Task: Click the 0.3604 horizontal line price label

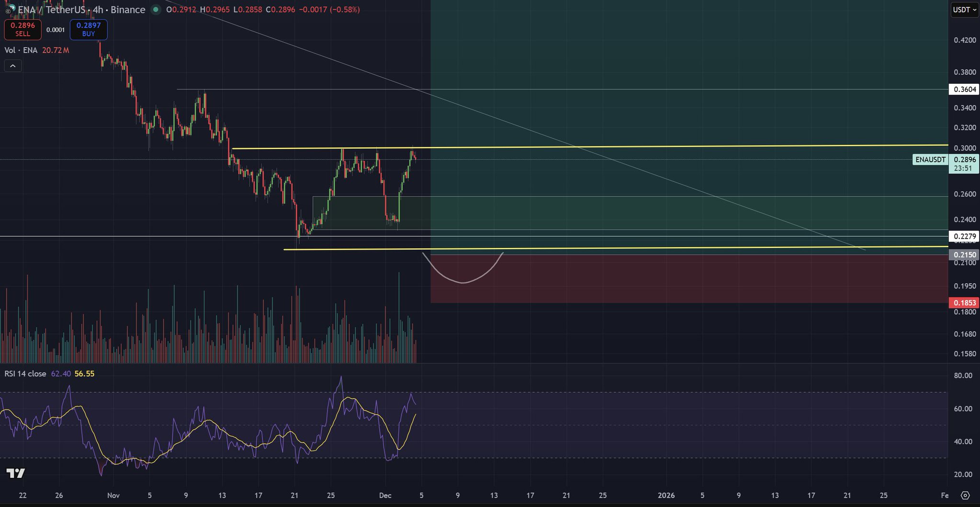Action: [x=964, y=89]
